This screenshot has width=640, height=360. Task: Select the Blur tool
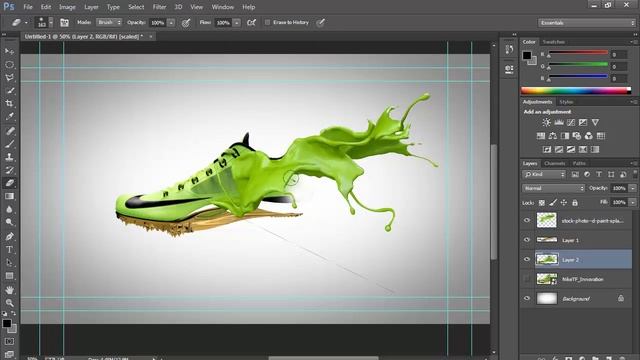[9, 209]
